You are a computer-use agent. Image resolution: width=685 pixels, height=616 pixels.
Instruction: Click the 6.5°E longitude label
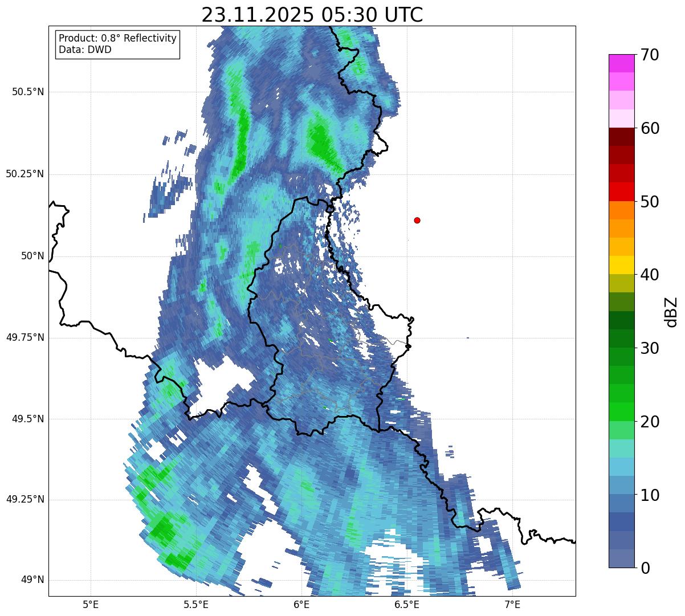[x=407, y=604]
